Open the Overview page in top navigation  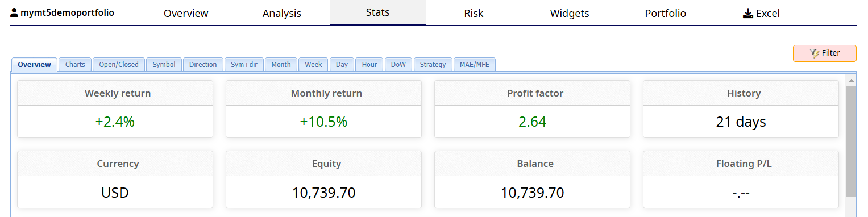pyautogui.click(x=186, y=13)
